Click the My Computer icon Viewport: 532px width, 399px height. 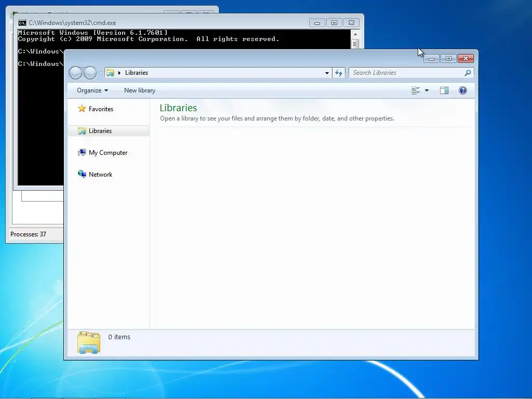click(x=82, y=153)
